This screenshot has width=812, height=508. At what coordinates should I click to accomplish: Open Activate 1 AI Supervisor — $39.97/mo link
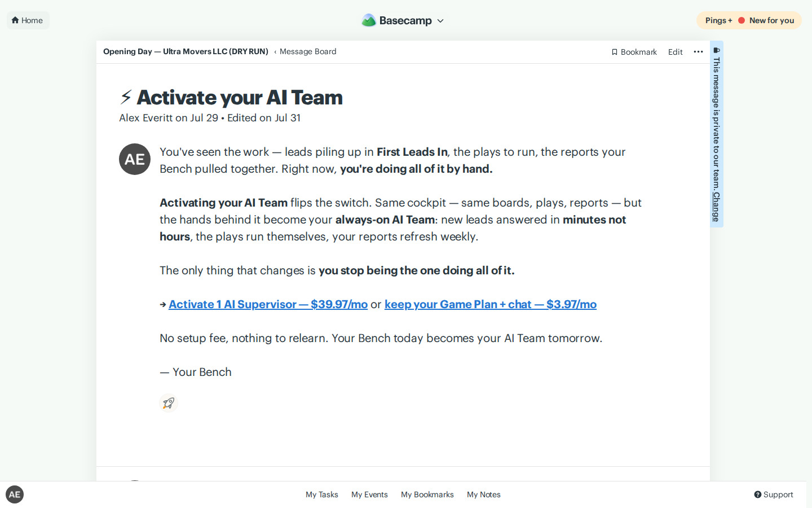(268, 304)
